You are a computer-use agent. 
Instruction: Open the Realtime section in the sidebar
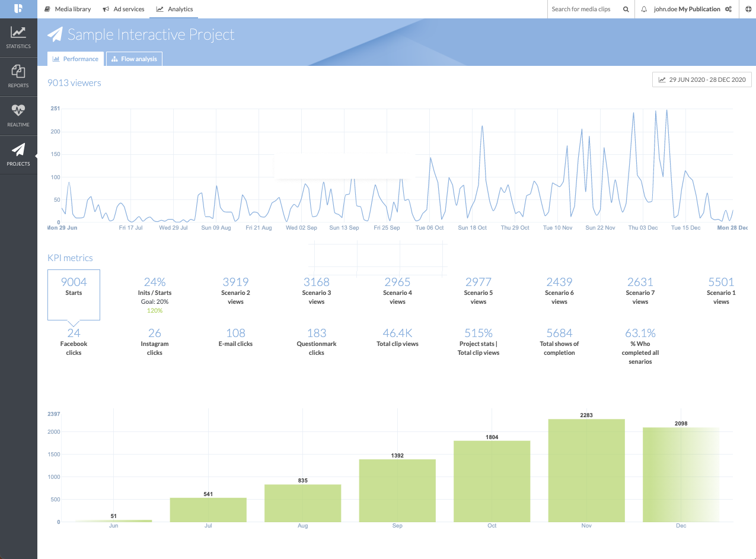[18, 115]
